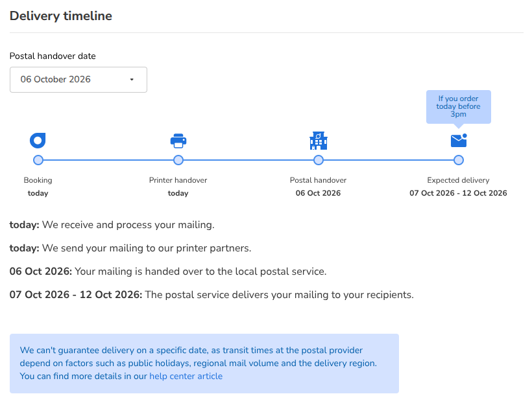Click 'today' under the Booking label

[38, 193]
